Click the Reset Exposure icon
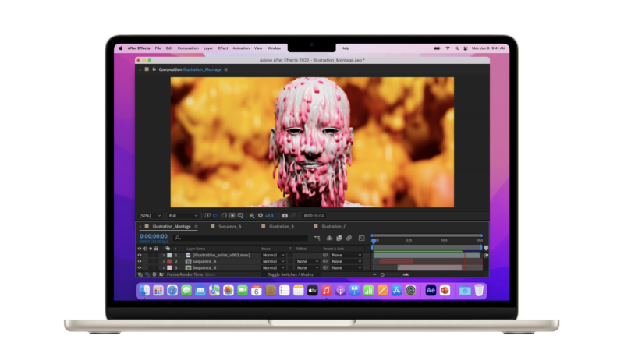The image size is (624, 364). [x=261, y=216]
